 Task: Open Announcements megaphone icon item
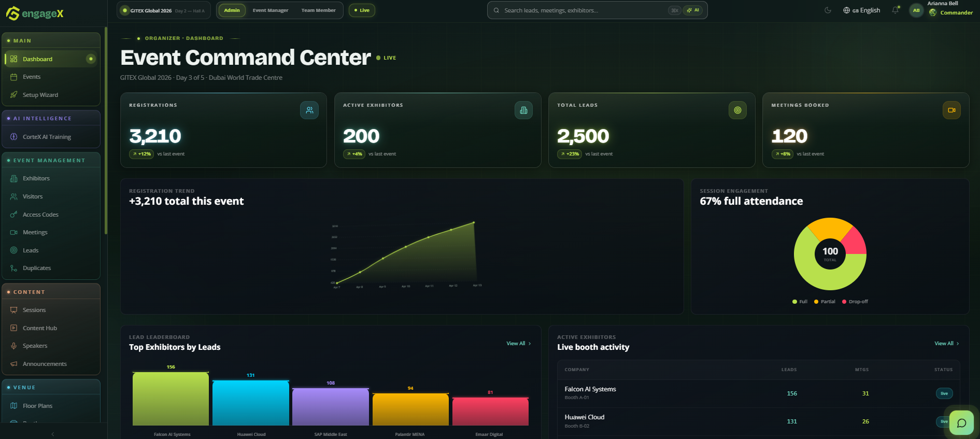coord(51,364)
